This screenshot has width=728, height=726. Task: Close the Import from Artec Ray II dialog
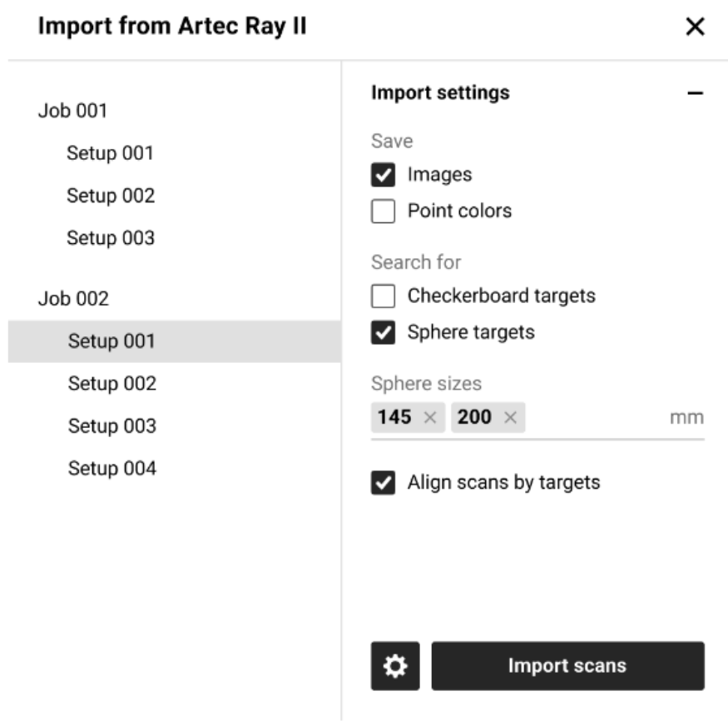[695, 27]
